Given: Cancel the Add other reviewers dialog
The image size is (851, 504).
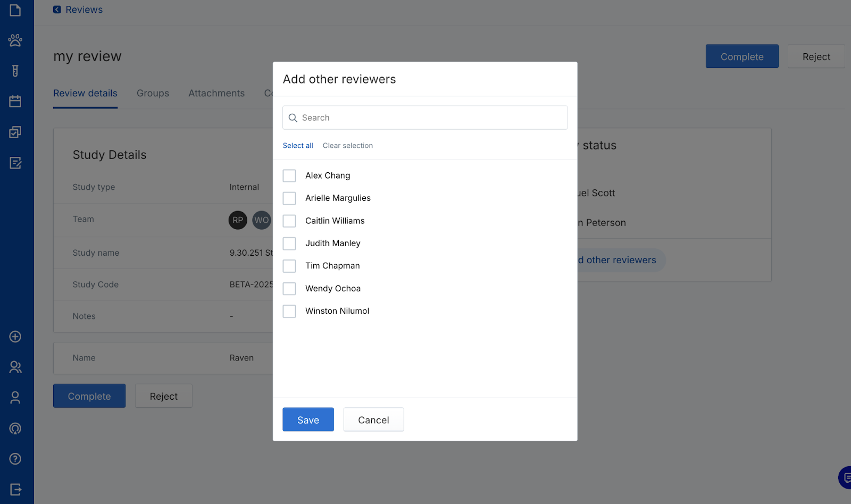Looking at the screenshot, I should coord(373,419).
